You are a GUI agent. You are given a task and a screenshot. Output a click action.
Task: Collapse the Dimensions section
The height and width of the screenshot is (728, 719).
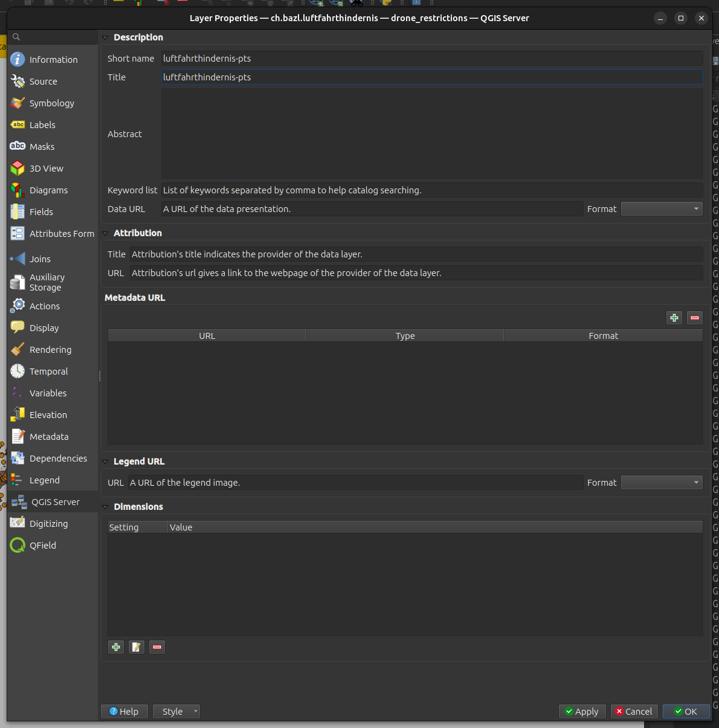105,507
